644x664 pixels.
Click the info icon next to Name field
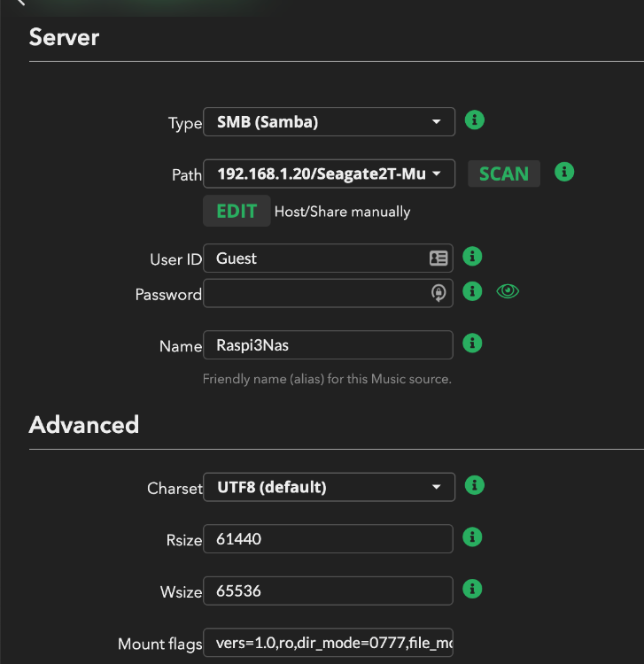click(x=473, y=343)
